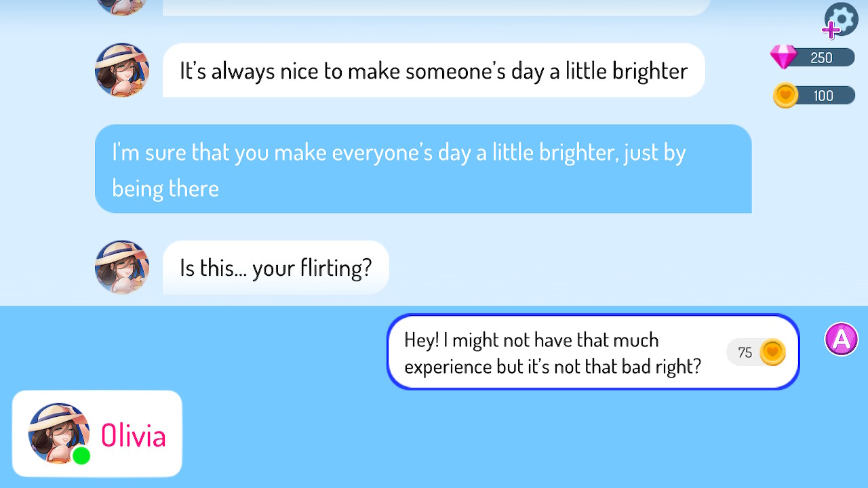Click Olivia's avatar with green online dot
This screenshot has width=868, height=488.
[x=59, y=434]
